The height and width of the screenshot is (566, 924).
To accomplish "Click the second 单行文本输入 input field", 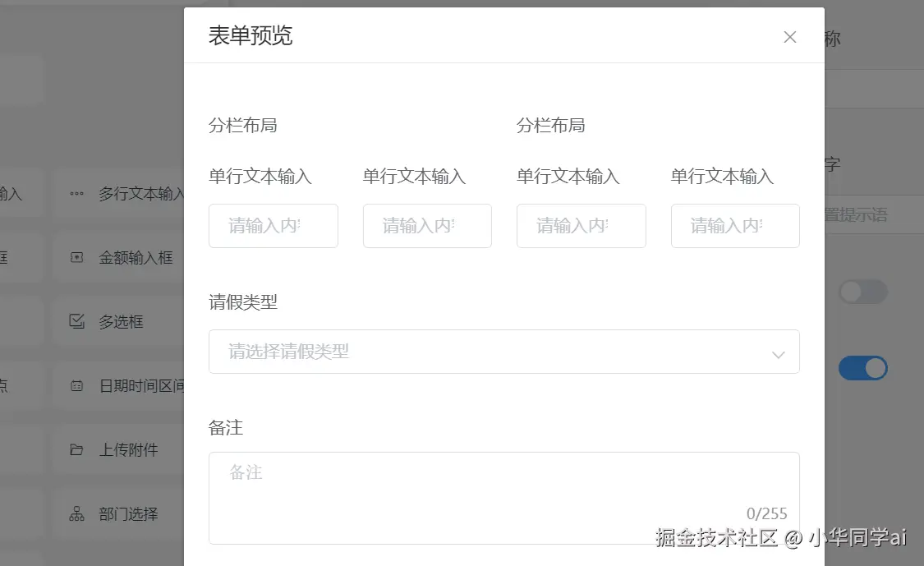I will [x=427, y=226].
